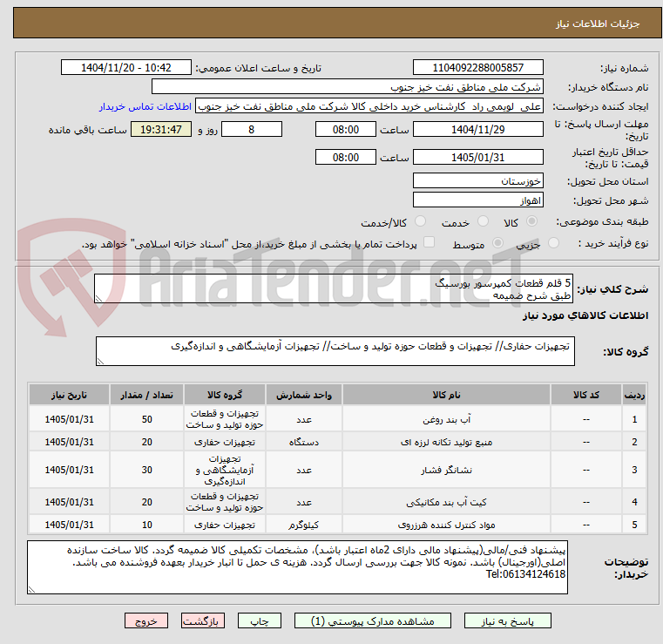Screen dimensions: 663x644
Task: Click the تعداد / مقدار column header
Action: (x=146, y=395)
